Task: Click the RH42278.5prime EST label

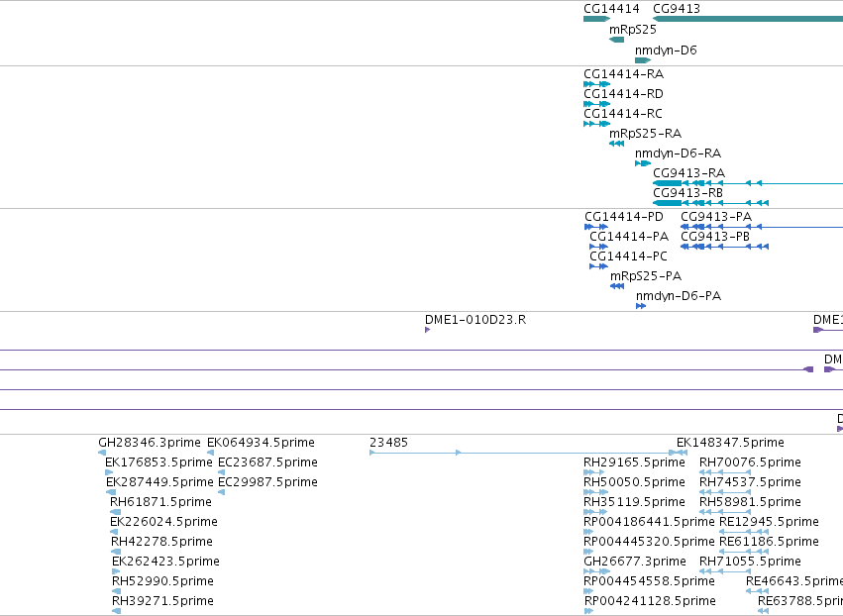Action: 161,542
